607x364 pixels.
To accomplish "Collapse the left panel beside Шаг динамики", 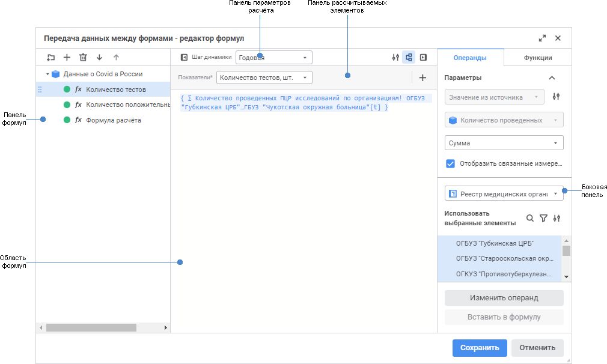I will tap(185, 58).
